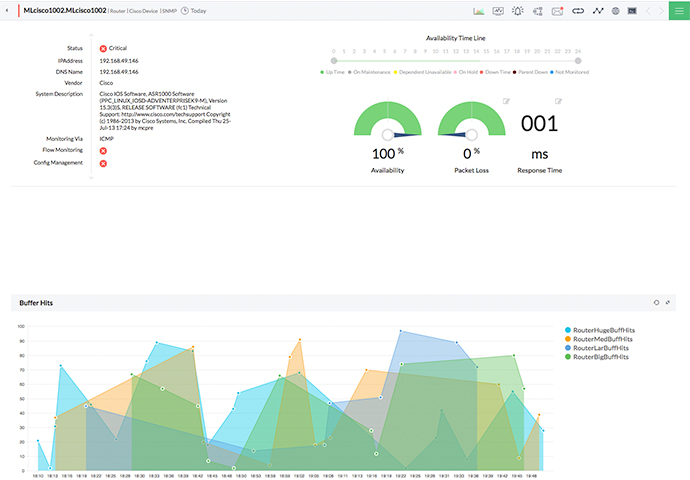Edit the Packet Loss gauge settings

click(x=506, y=101)
